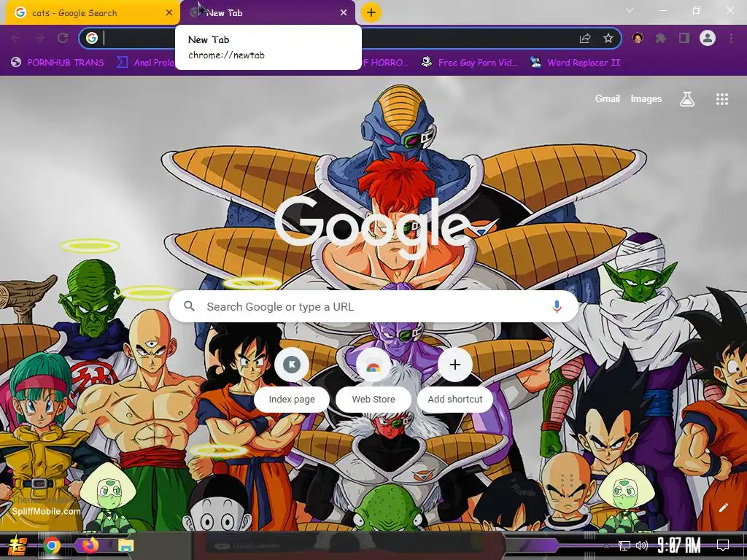Open File Explorer from taskbar

(125, 545)
